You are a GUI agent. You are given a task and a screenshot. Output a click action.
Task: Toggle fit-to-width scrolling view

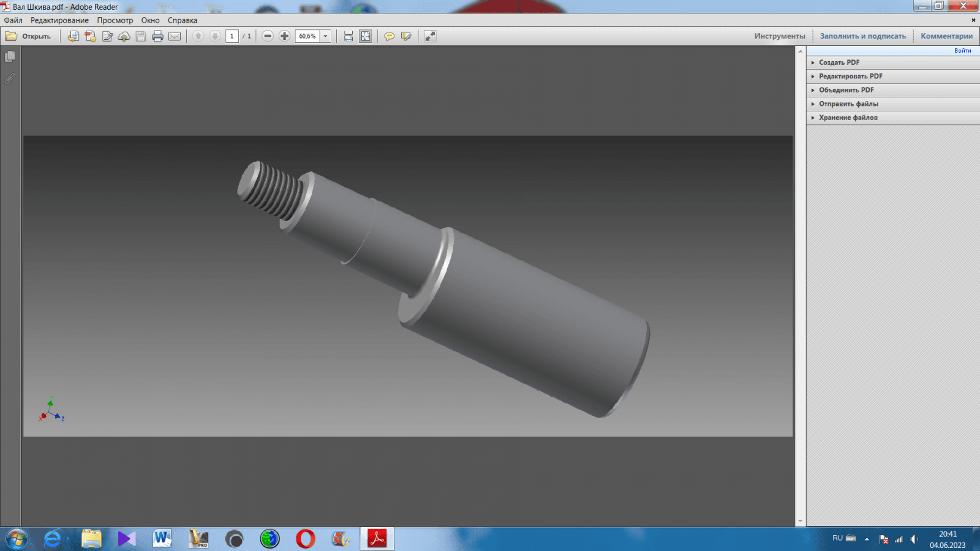point(349,36)
